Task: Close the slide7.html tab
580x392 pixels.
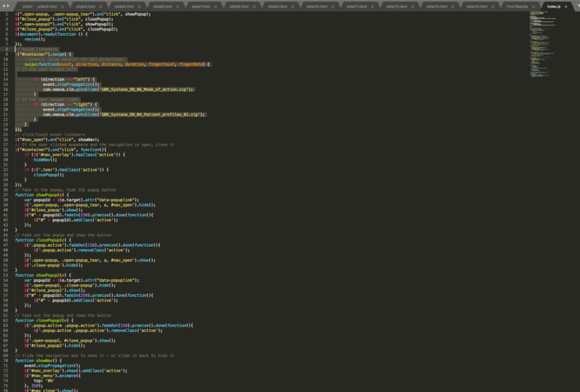Action: point(216,6)
